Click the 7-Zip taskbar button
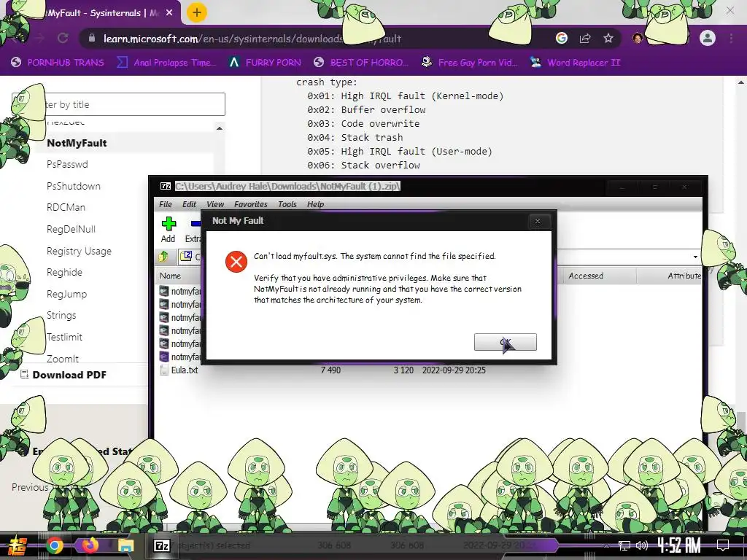This screenshot has width=747, height=560. tap(161, 545)
